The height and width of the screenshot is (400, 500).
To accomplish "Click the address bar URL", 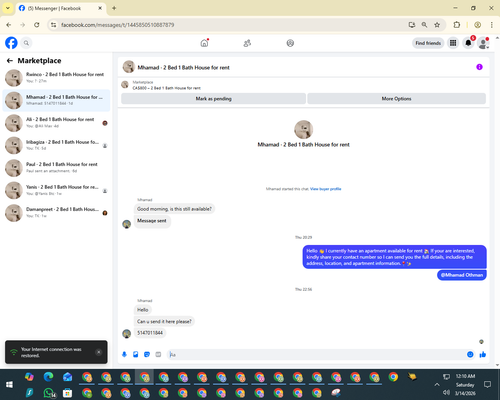I will tap(117, 25).
